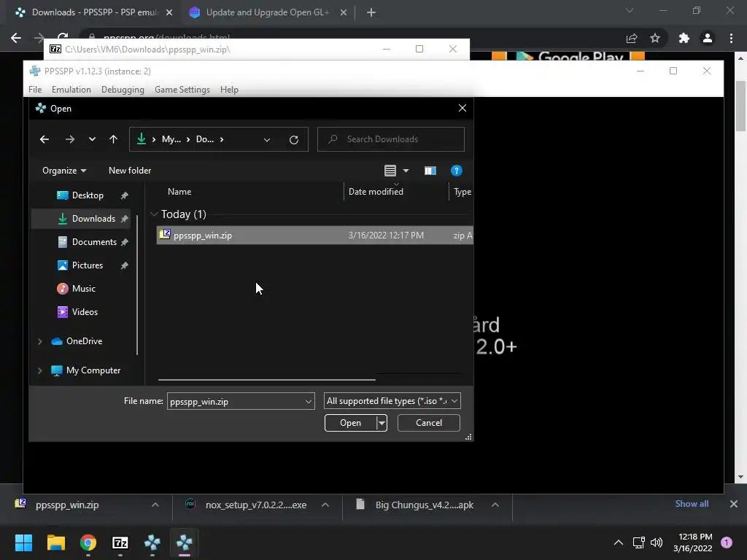747x560 pixels.
Task: Refresh the Downloads folder listing
Action: (x=294, y=139)
